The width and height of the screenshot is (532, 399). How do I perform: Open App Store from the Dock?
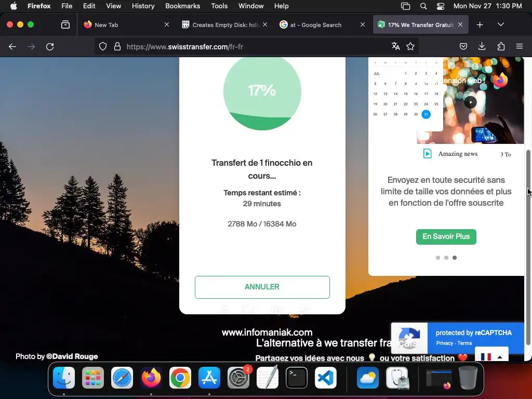coord(209,378)
